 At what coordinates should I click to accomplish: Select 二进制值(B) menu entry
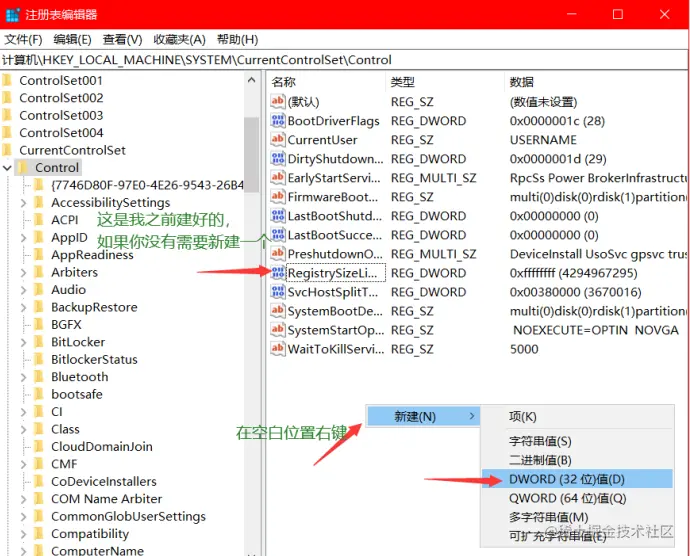pos(577,460)
